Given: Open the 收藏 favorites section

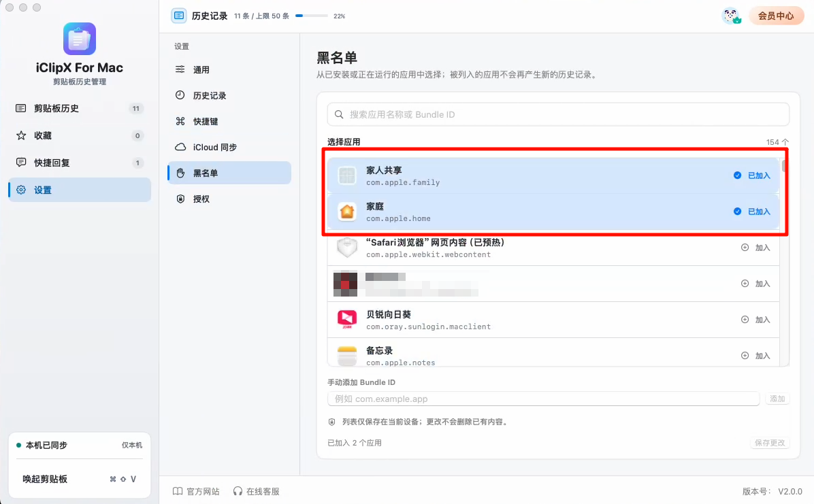Looking at the screenshot, I should click(80, 135).
